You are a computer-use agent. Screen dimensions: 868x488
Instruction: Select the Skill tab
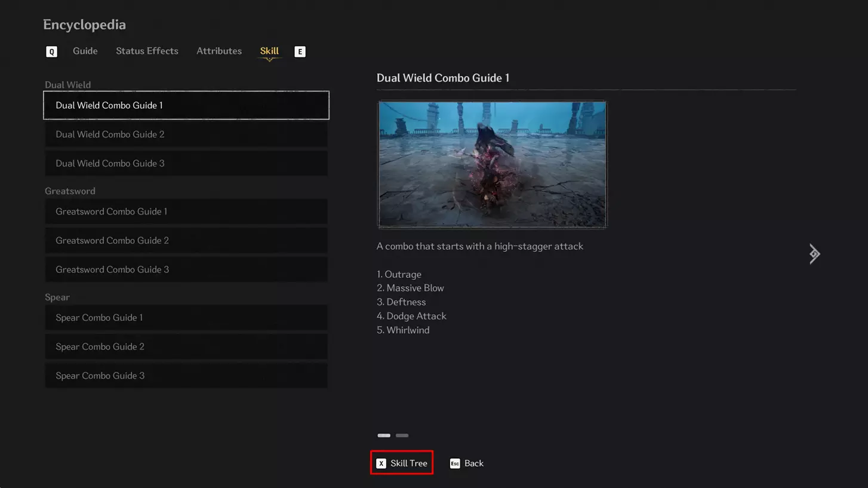(269, 52)
